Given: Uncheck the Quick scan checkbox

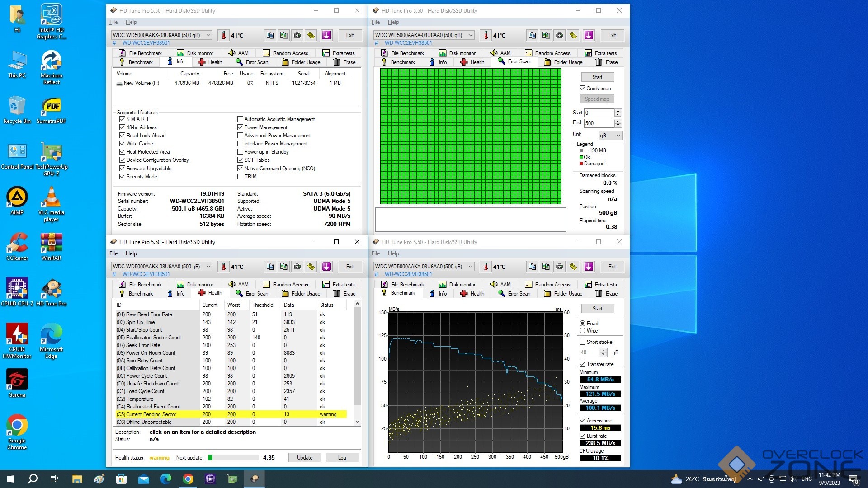Looking at the screenshot, I should coord(583,89).
